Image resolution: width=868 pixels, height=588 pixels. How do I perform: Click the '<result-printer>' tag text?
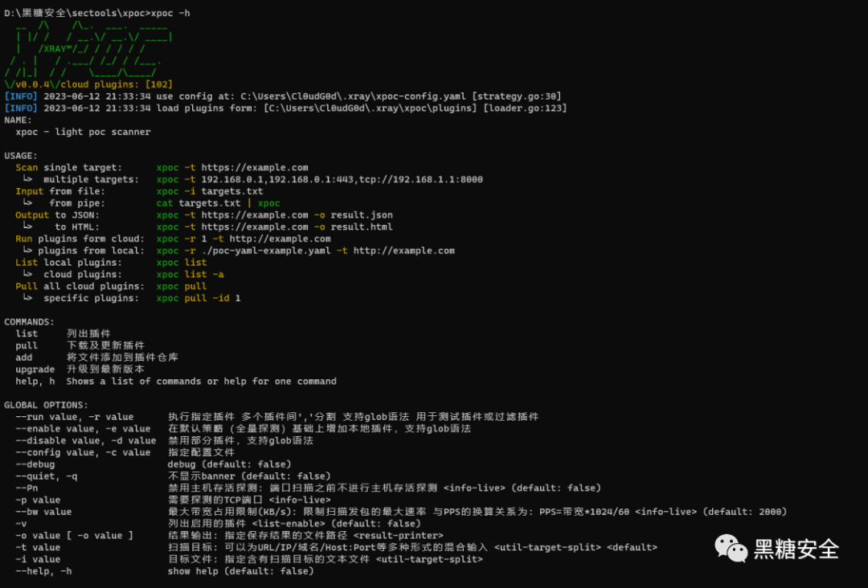[398, 536]
